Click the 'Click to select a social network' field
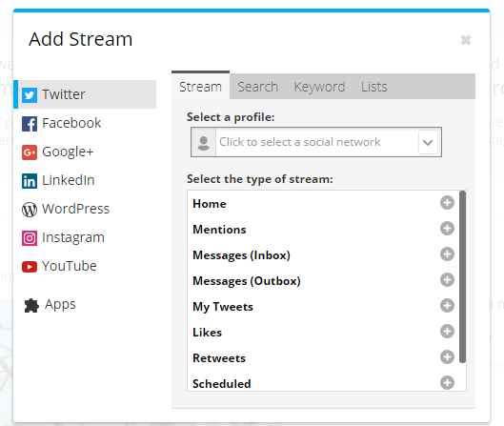Image resolution: width=504 pixels, height=426 pixels. 316,142
